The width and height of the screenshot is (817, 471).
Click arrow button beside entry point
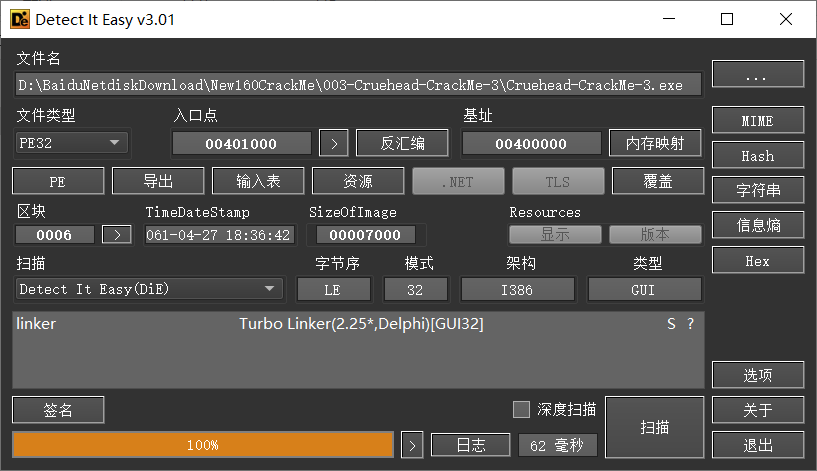click(x=334, y=144)
